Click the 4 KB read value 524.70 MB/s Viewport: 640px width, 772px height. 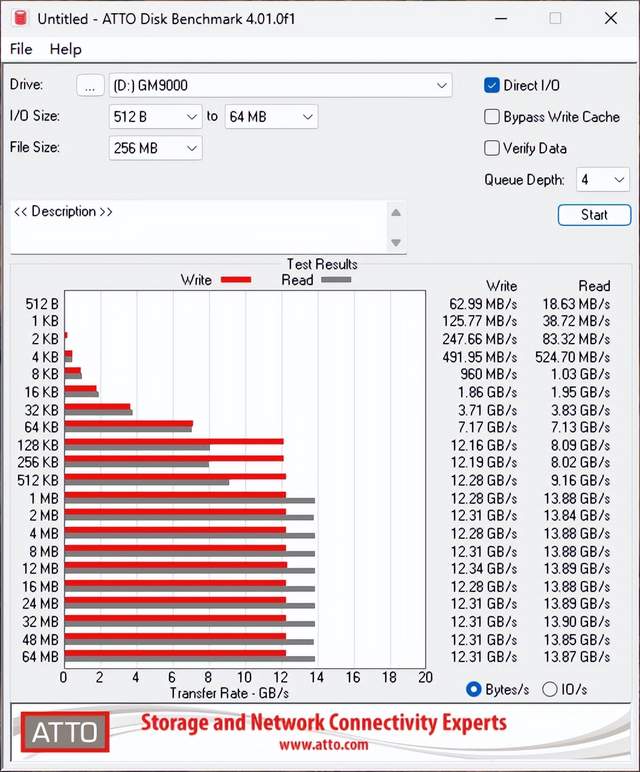[x=573, y=357]
